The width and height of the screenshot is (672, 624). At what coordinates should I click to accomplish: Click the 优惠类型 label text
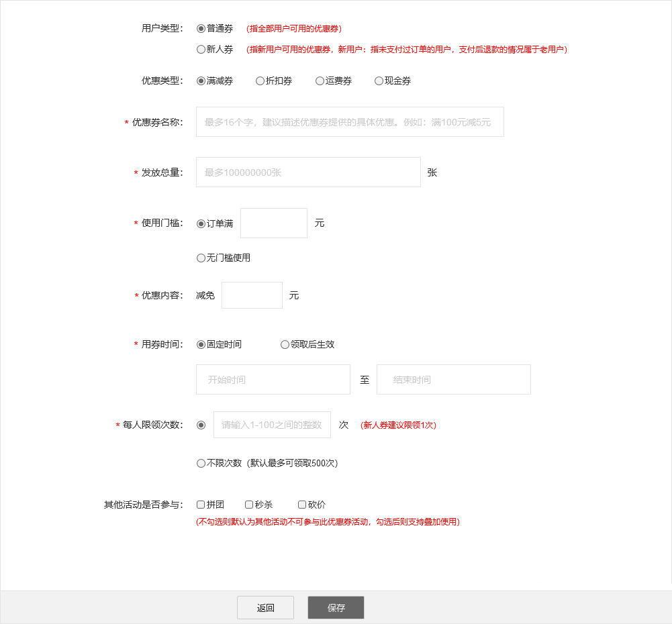pos(162,81)
